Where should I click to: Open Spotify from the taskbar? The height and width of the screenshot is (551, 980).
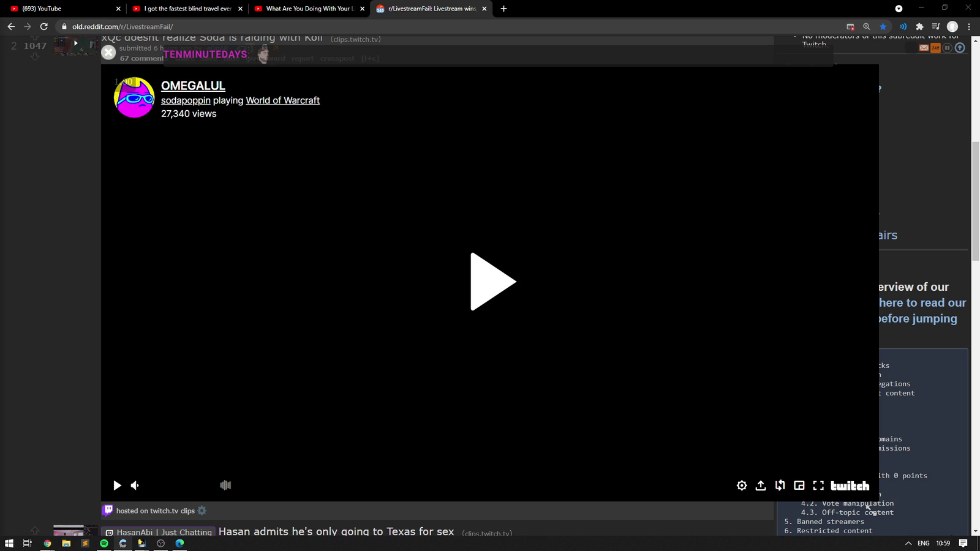pyautogui.click(x=104, y=543)
